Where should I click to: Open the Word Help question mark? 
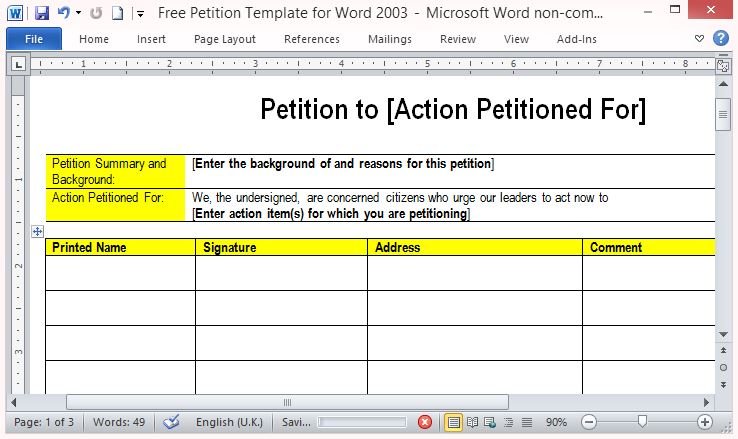720,39
